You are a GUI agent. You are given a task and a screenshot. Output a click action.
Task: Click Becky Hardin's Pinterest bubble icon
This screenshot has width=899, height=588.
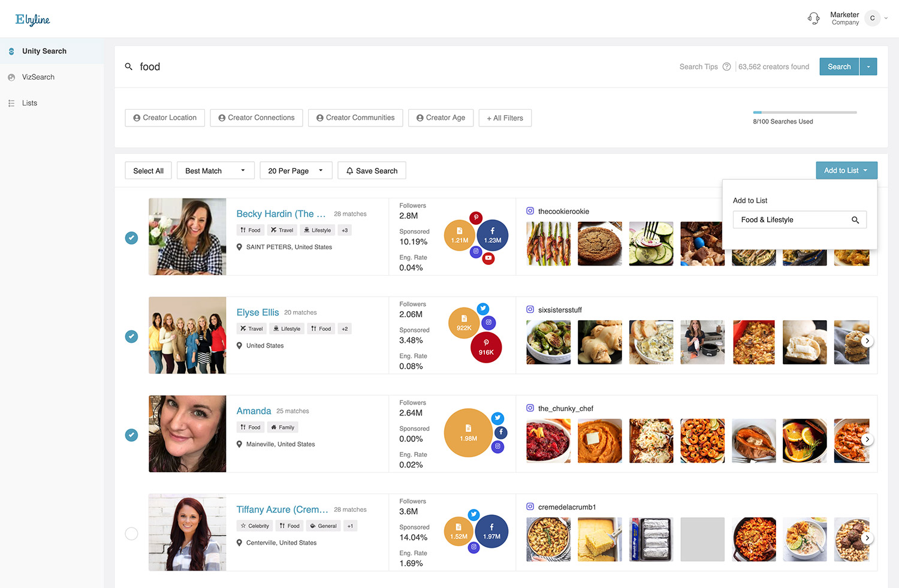click(476, 218)
